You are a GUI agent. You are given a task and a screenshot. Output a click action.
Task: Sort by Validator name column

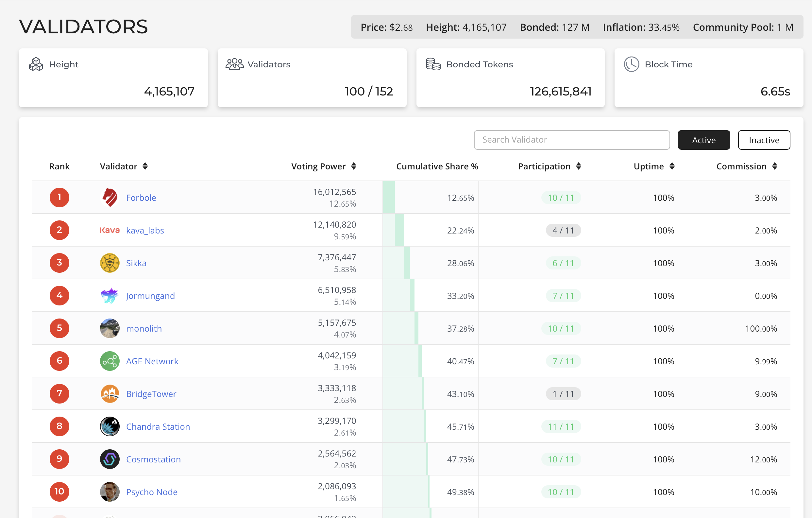145,166
